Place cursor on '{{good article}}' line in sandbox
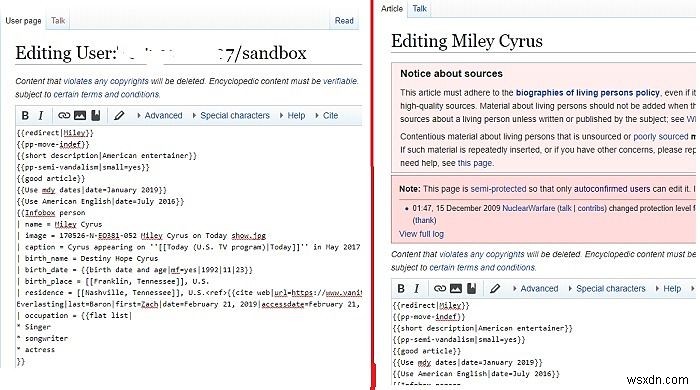 point(50,178)
